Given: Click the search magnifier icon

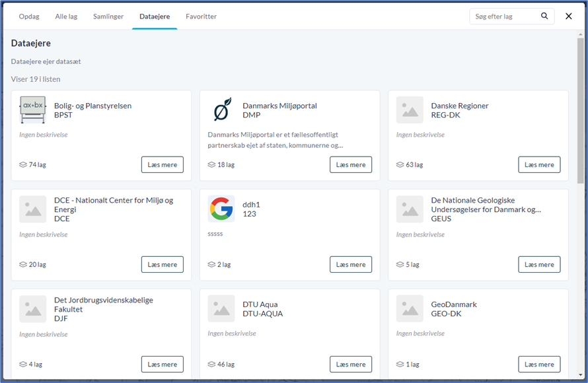Looking at the screenshot, I should pos(544,16).
